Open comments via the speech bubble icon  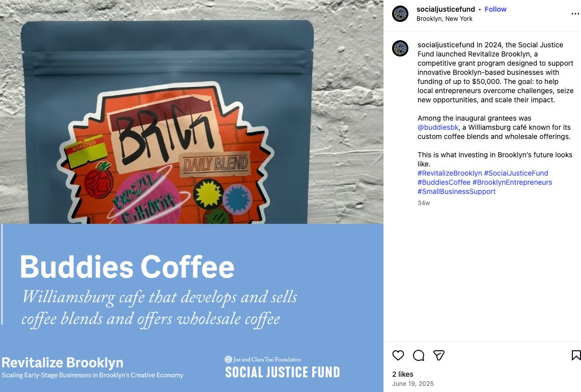(x=419, y=355)
